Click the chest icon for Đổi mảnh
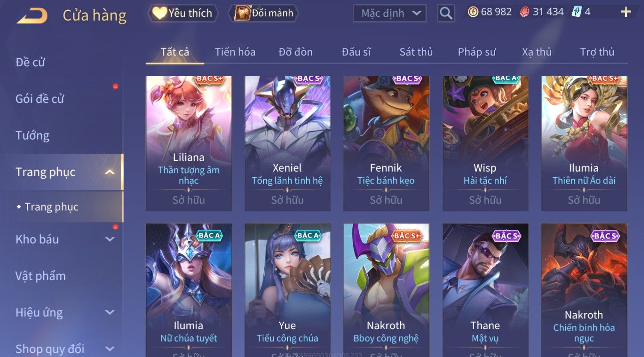 pyautogui.click(x=242, y=13)
